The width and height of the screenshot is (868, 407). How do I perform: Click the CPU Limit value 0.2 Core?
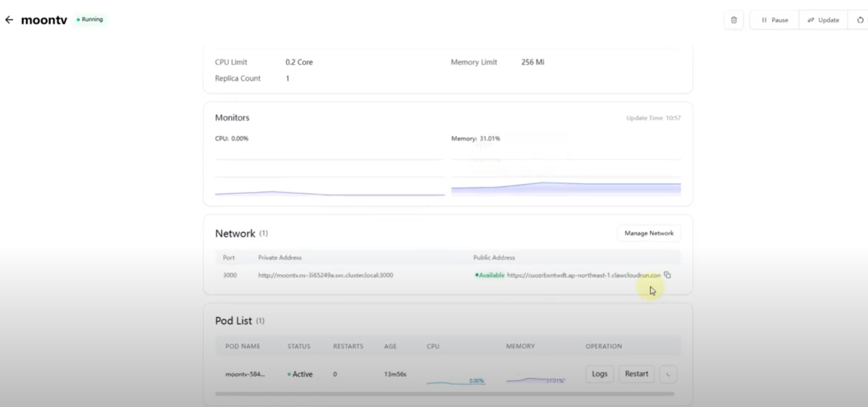click(x=299, y=62)
